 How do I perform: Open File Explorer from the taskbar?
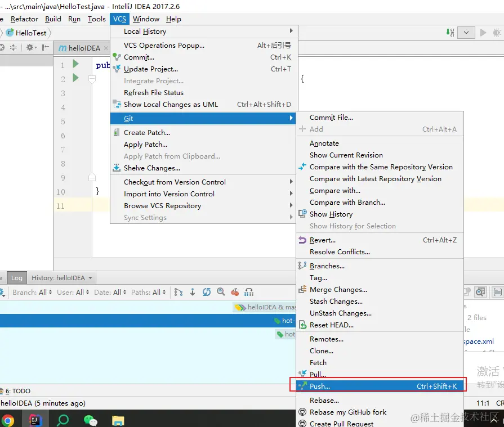pos(118,421)
